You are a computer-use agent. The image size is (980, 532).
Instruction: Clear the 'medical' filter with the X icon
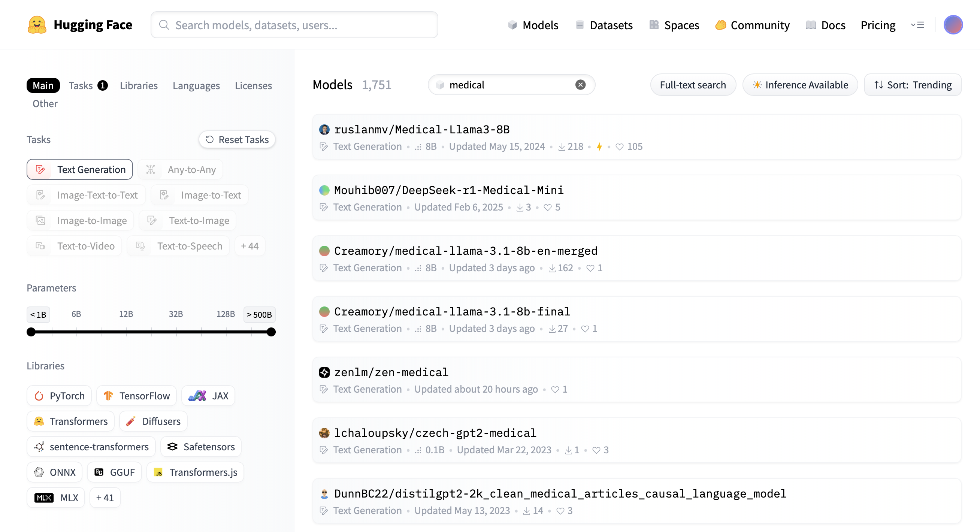(x=580, y=84)
